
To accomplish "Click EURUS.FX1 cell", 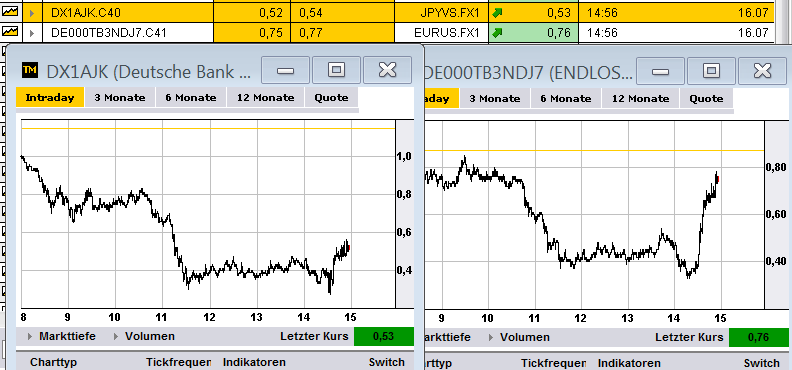I will coord(442,33).
